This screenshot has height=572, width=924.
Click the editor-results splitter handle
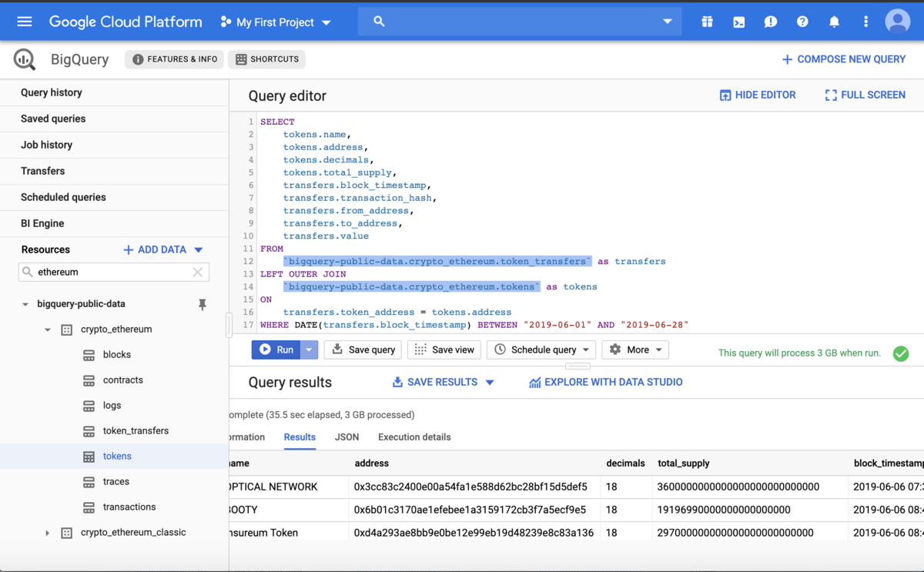577,366
